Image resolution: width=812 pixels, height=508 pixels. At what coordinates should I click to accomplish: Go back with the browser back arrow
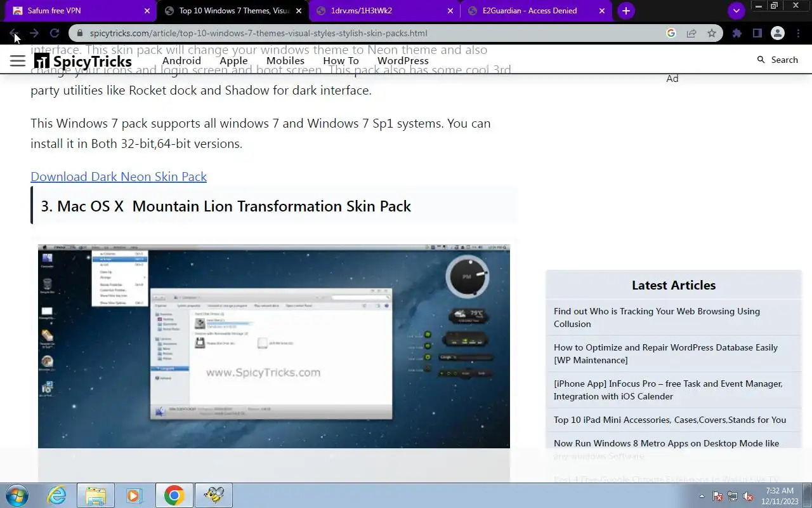pyautogui.click(x=14, y=33)
